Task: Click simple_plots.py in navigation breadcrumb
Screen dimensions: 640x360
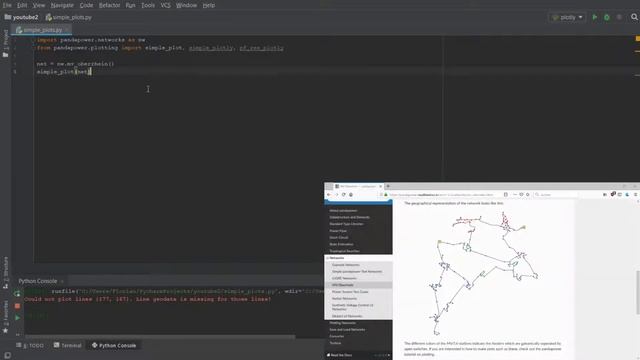Action: tap(69, 17)
